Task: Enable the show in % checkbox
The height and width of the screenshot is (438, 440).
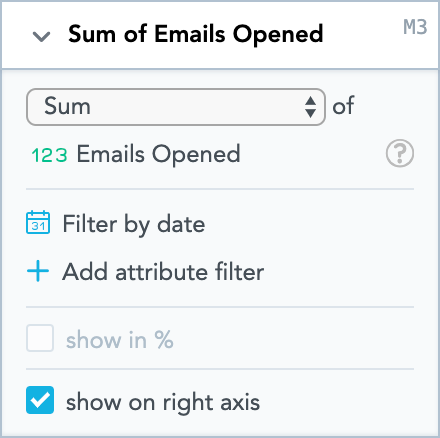Action: click(40, 338)
